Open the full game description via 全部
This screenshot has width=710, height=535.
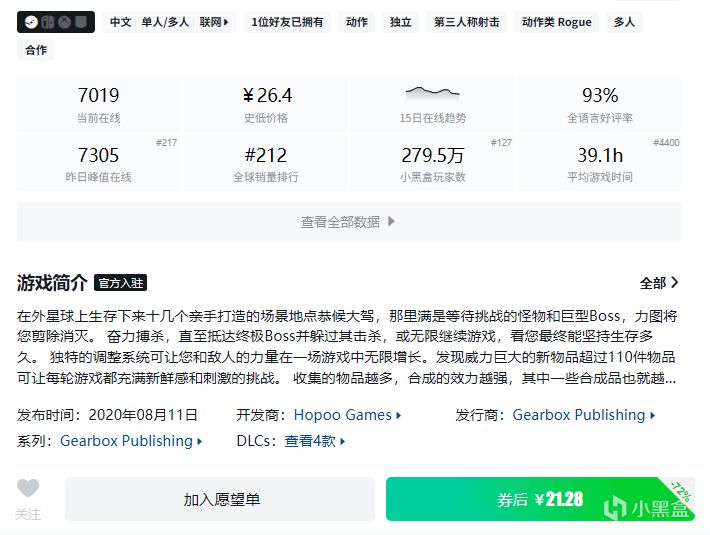click(x=659, y=283)
